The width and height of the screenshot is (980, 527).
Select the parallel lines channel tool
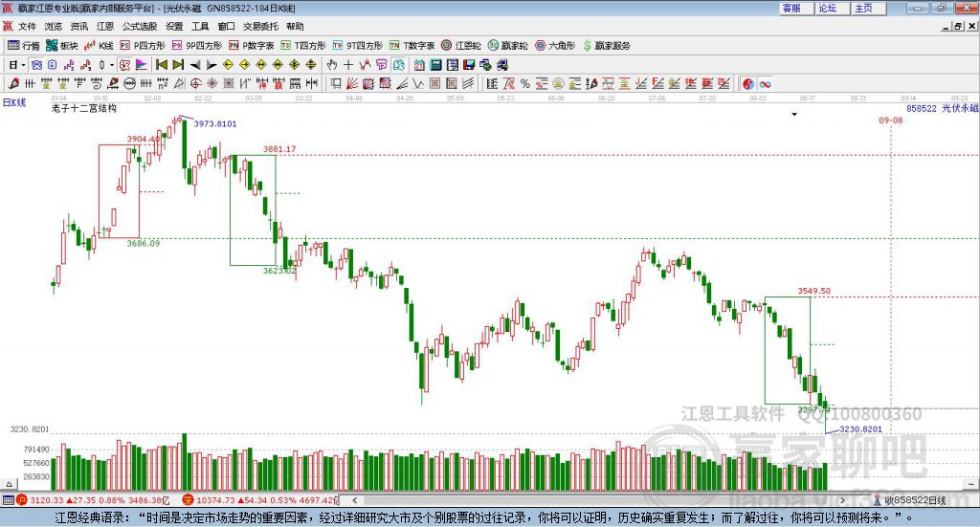pyautogui.click(x=468, y=83)
